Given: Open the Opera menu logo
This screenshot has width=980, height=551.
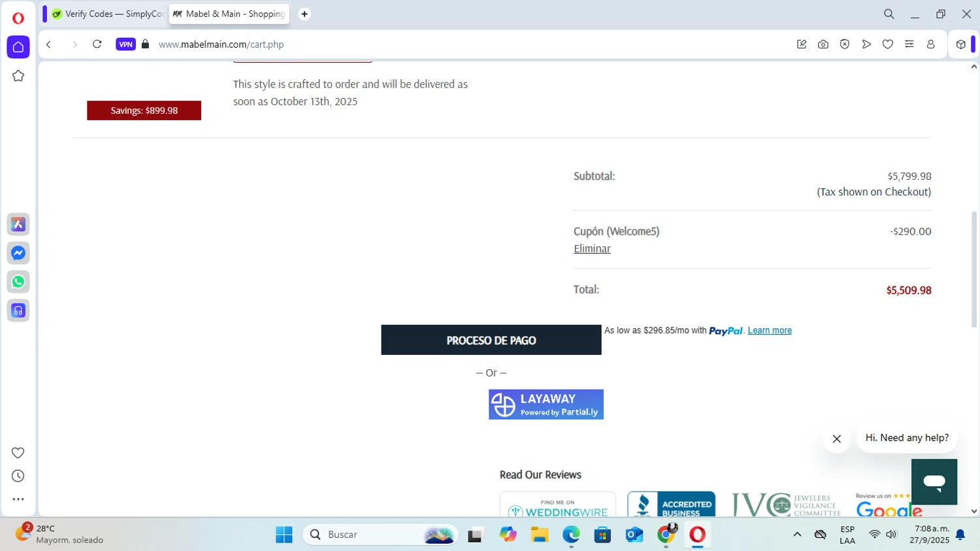Looking at the screenshot, I should pyautogui.click(x=18, y=18).
